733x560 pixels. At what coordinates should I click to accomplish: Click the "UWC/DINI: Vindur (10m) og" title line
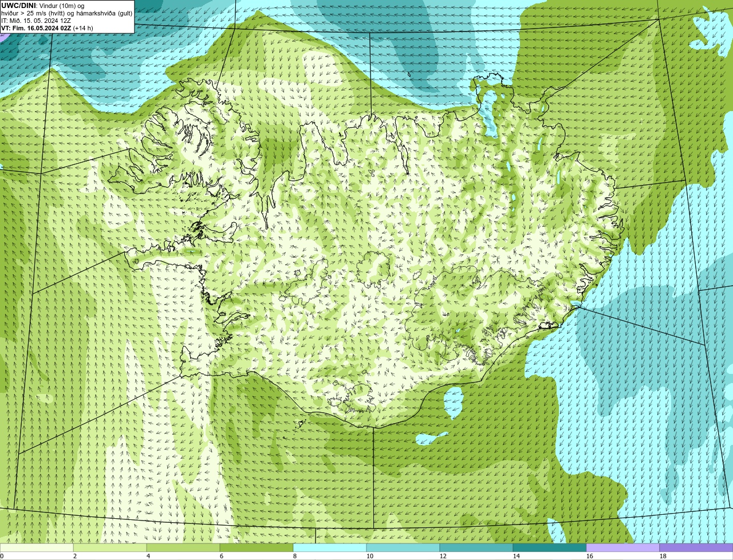click(43, 6)
